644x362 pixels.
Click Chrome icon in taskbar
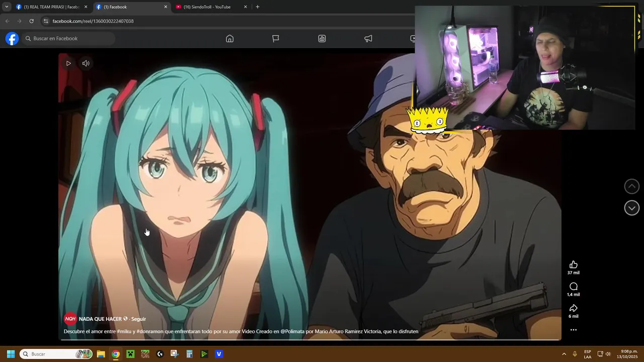click(x=116, y=354)
